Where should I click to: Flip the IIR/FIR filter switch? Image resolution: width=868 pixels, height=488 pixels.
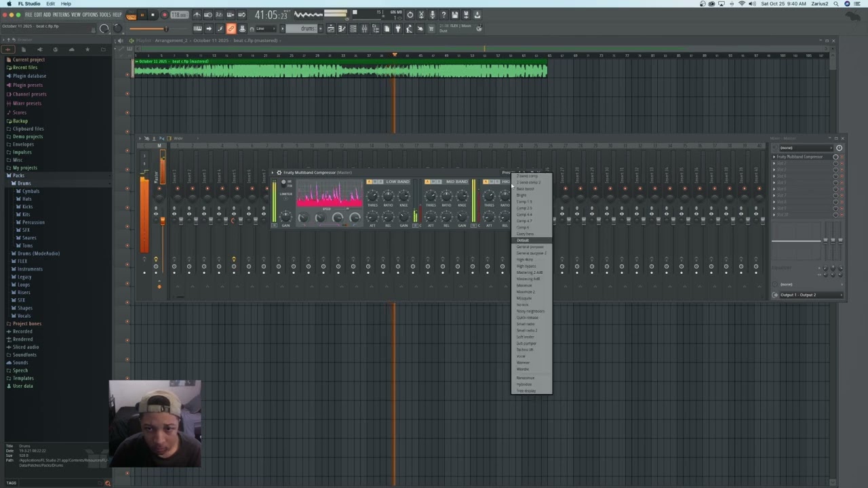tap(284, 183)
